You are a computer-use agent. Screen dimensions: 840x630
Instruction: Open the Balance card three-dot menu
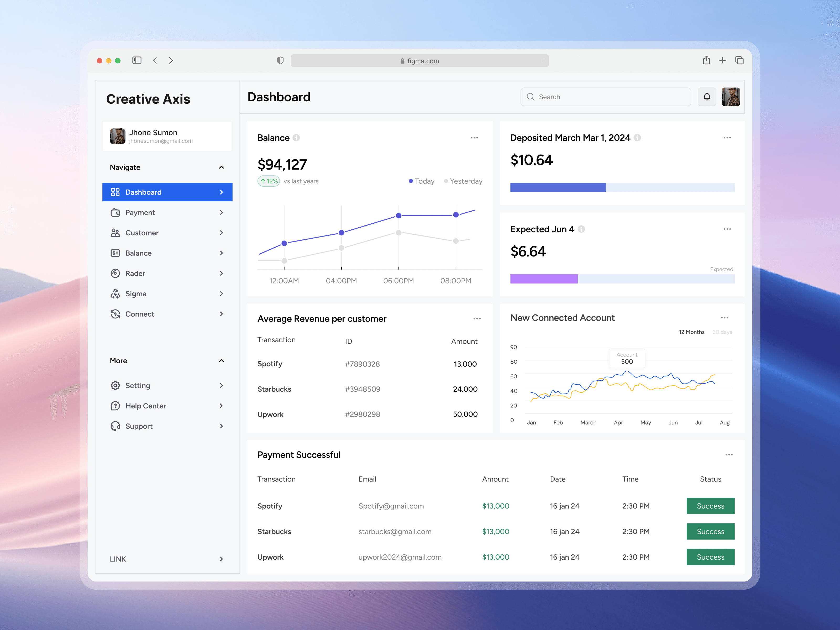474,138
